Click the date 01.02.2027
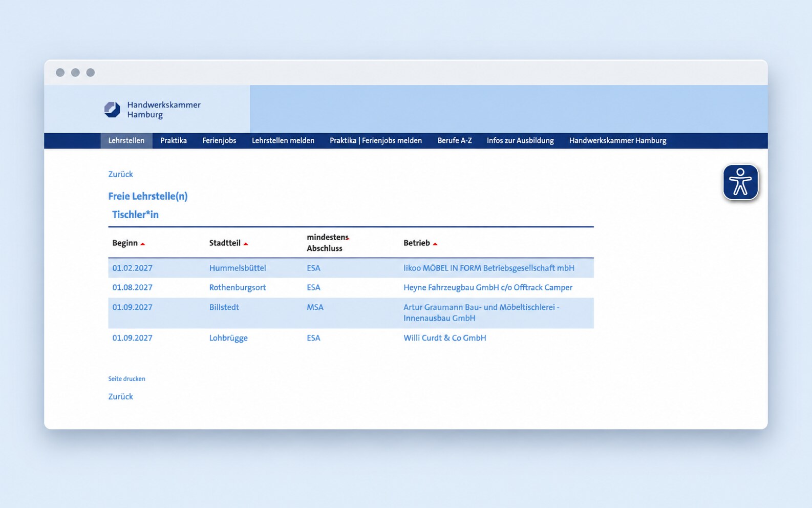This screenshot has width=812, height=508. click(x=133, y=268)
